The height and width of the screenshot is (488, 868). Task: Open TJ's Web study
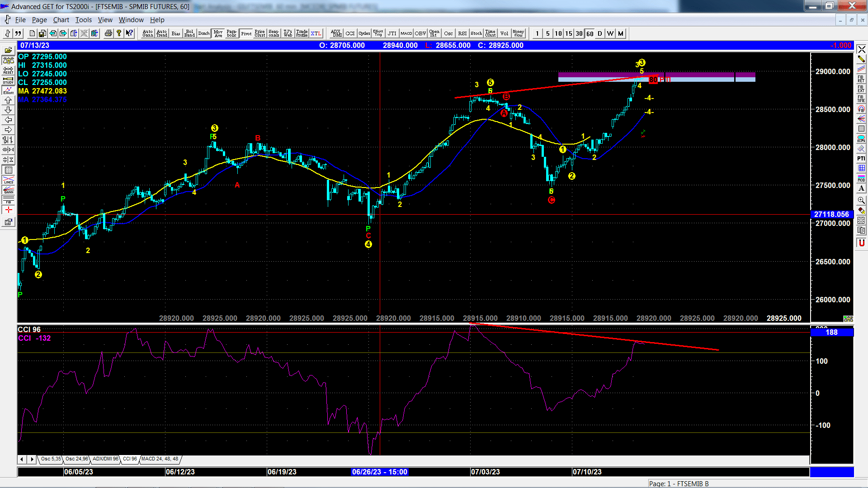[x=288, y=33]
